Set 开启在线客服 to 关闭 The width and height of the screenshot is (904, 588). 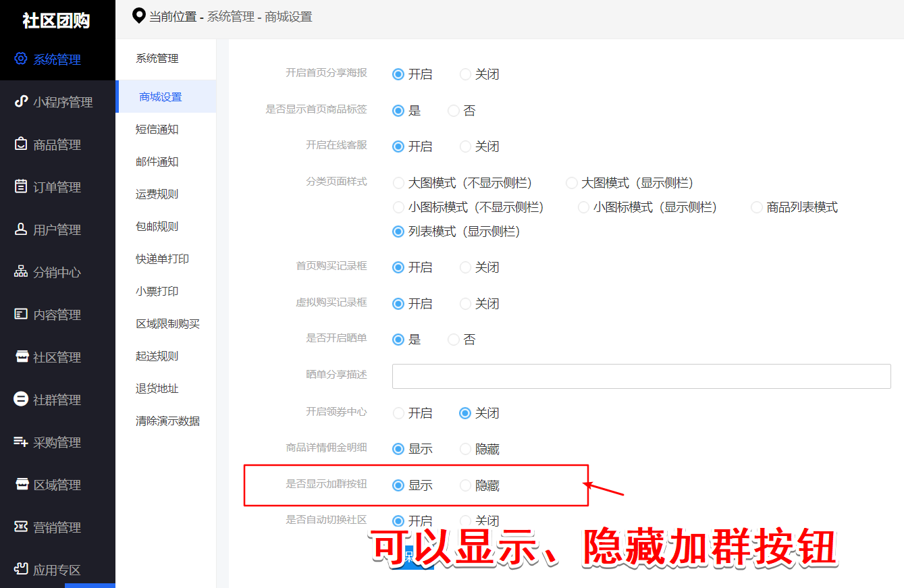click(465, 146)
